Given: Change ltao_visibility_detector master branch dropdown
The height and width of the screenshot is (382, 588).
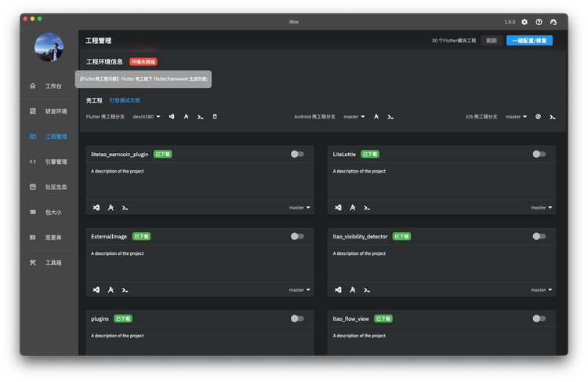Looking at the screenshot, I should click(x=542, y=289).
